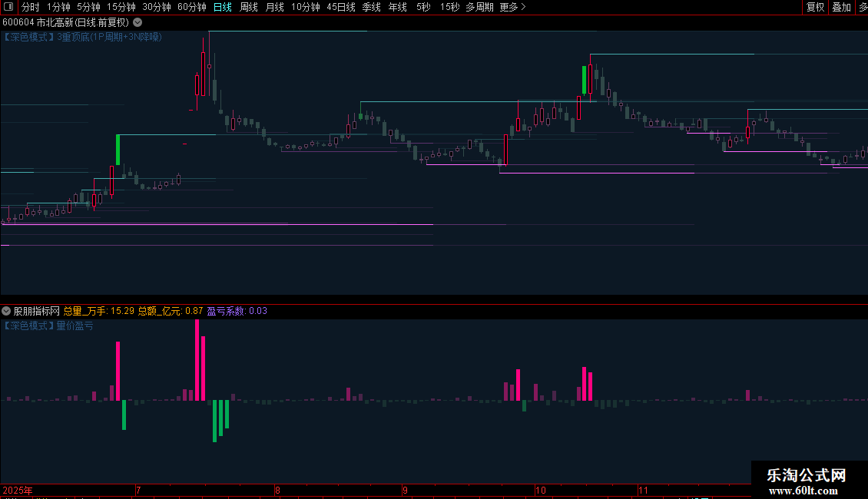Click 总额_亿元: 0.87 value
868x499 pixels.
coord(171,311)
